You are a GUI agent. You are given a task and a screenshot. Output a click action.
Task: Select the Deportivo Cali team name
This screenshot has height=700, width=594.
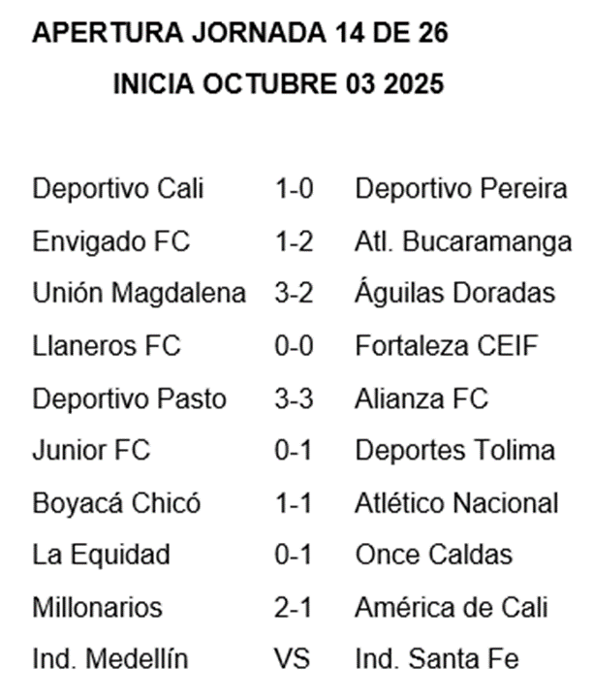(118, 189)
